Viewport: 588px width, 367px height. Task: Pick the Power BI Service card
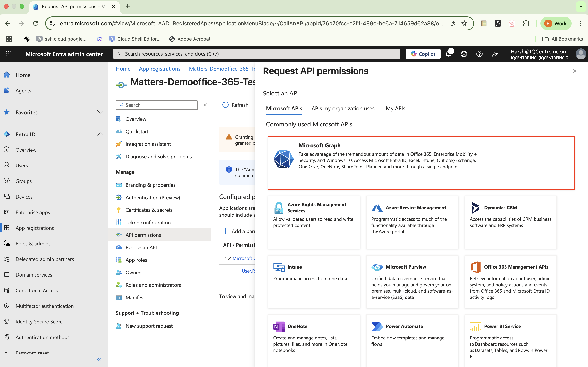click(510, 341)
